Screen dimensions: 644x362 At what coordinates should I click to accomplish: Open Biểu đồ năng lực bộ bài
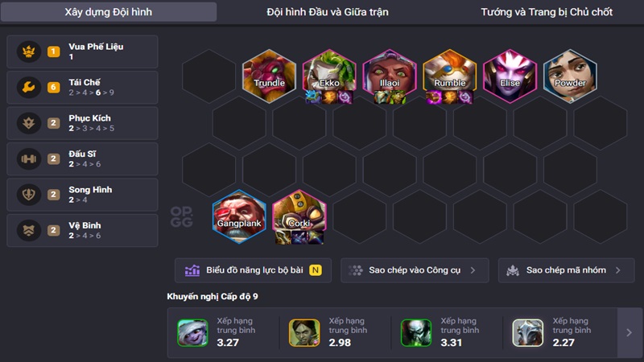(x=253, y=270)
